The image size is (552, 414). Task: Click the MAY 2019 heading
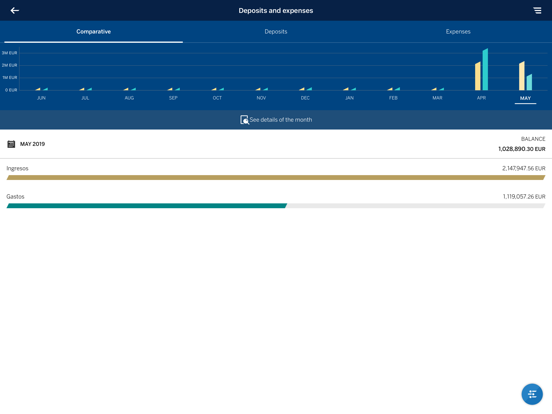point(32,144)
